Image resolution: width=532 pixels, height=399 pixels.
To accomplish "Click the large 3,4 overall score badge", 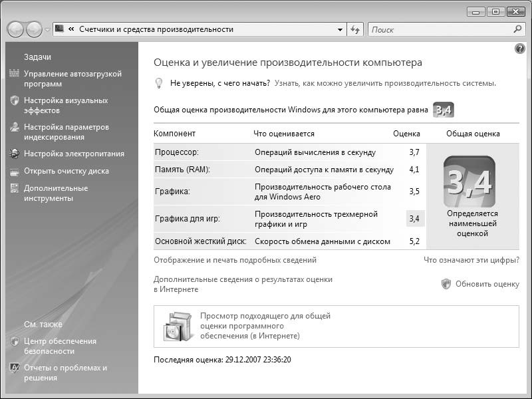I will pyautogui.click(x=469, y=182).
